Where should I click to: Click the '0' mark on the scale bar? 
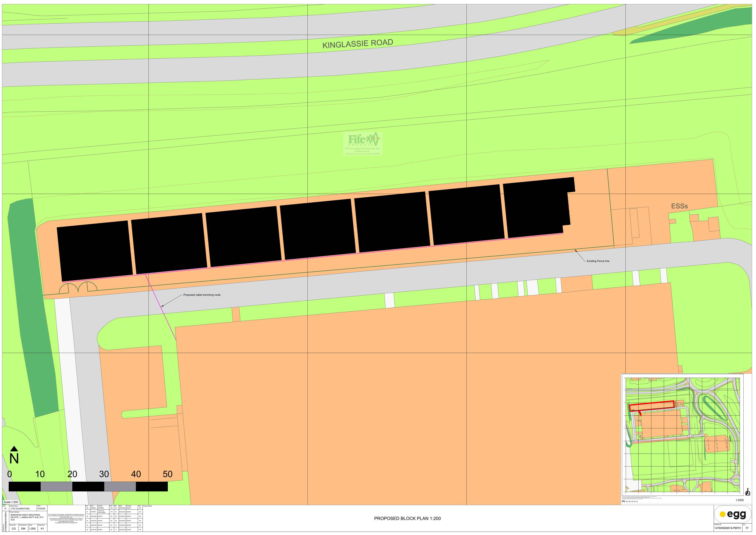click(10, 474)
